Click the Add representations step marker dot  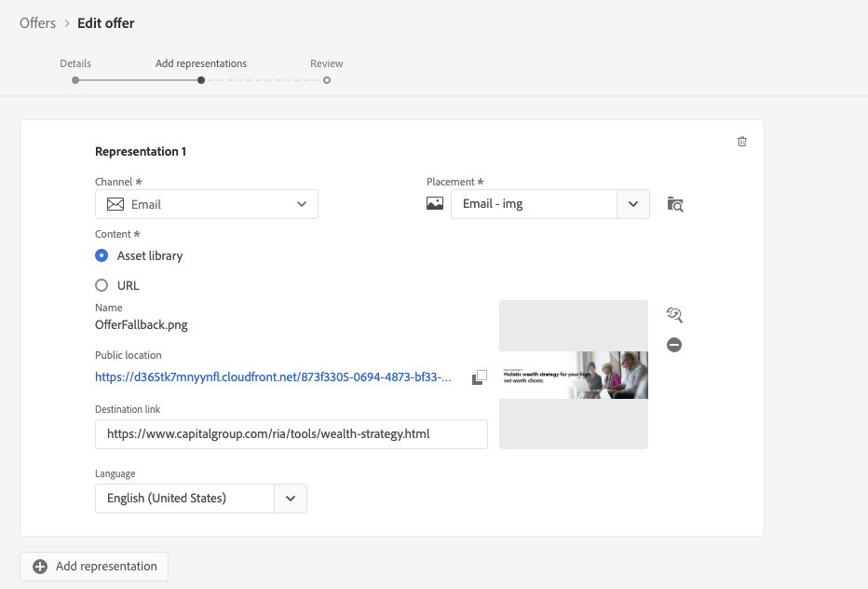click(x=201, y=80)
